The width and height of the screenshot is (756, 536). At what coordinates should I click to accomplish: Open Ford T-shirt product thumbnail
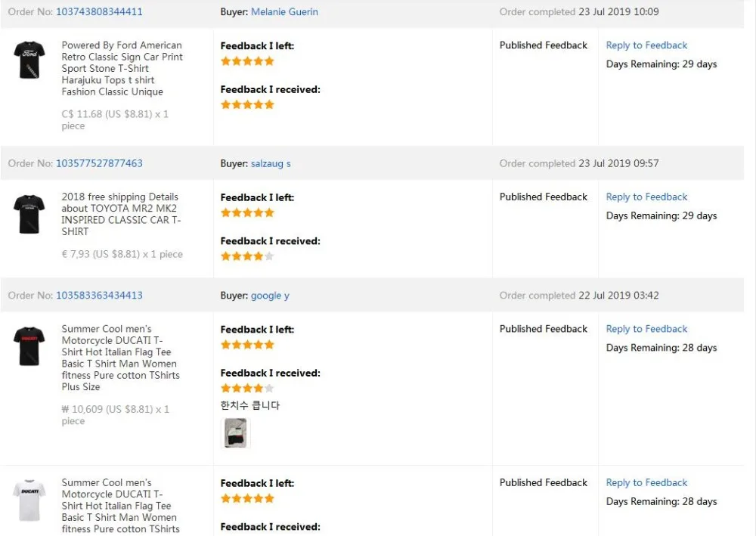pyautogui.click(x=29, y=60)
